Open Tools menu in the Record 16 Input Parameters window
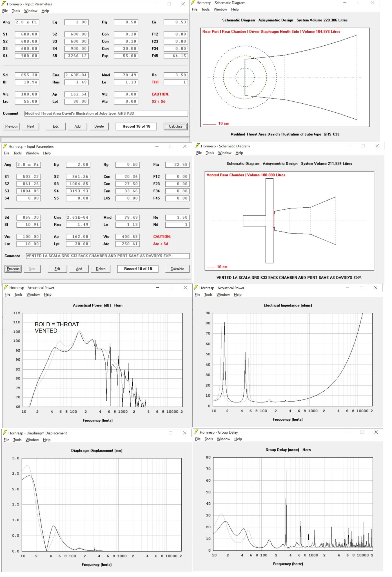The image size is (392, 577). 16,11
